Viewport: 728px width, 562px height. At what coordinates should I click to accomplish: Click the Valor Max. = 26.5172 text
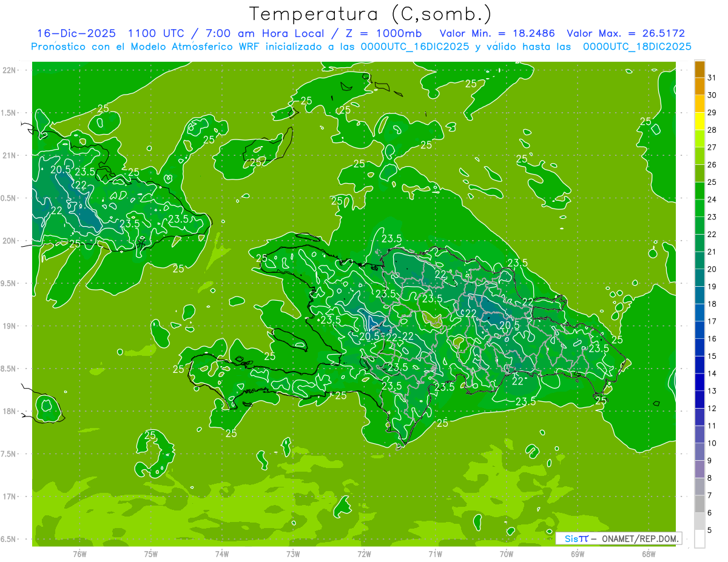point(625,33)
